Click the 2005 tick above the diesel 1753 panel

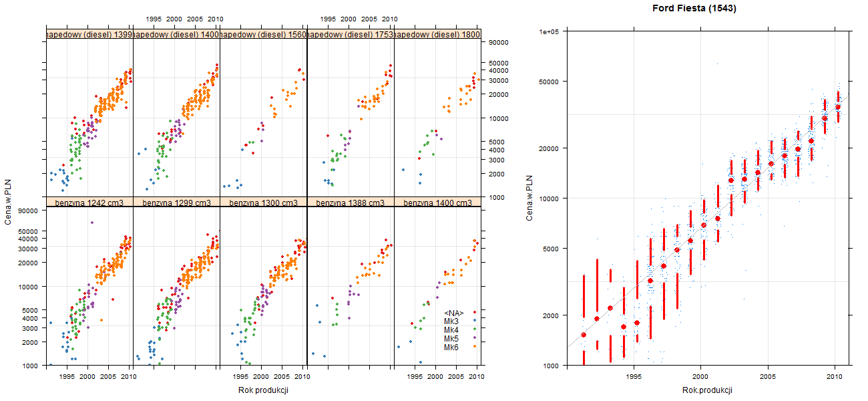point(369,19)
